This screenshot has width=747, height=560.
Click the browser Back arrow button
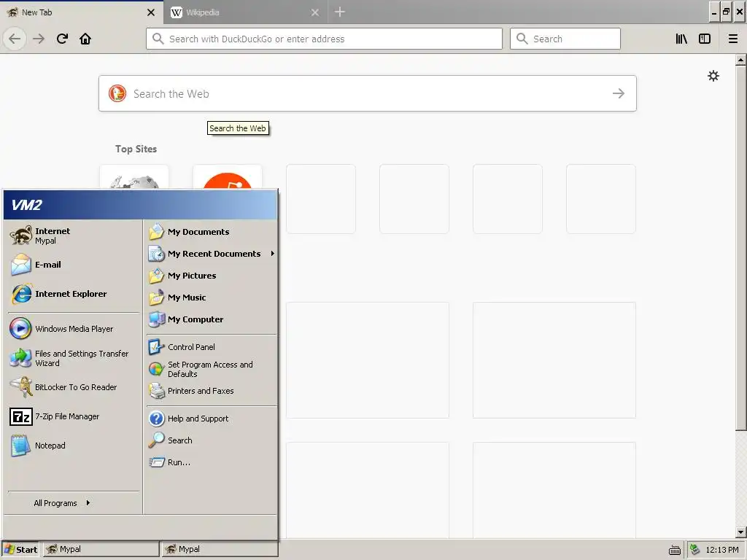point(15,39)
